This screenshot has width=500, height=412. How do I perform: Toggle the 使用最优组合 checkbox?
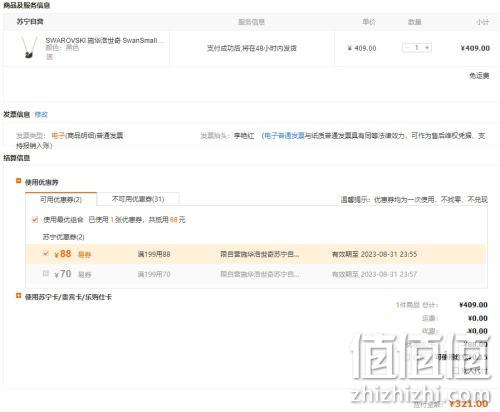click(x=35, y=220)
